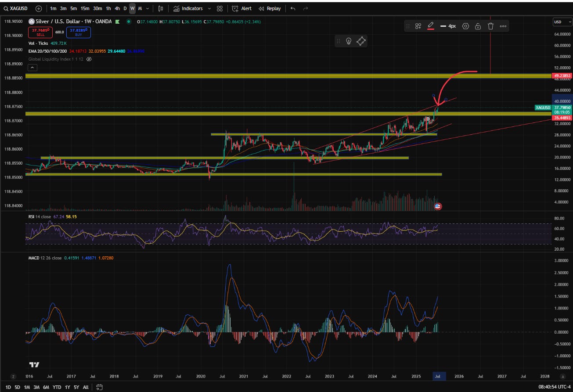Open the USD currency dropdown
This screenshot has height=392, width=573.
[x=562, y=22]
